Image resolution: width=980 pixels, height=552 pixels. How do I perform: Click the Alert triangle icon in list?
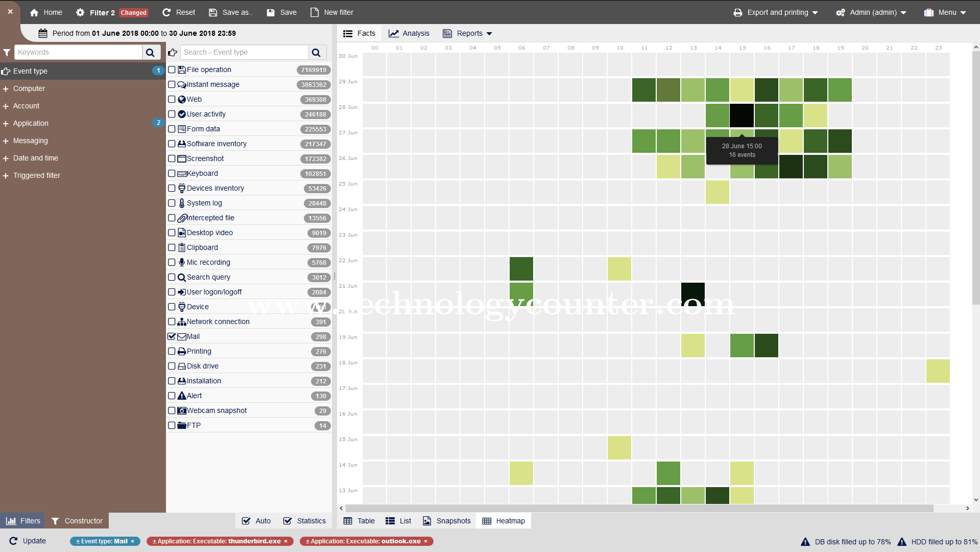[181, 396]
